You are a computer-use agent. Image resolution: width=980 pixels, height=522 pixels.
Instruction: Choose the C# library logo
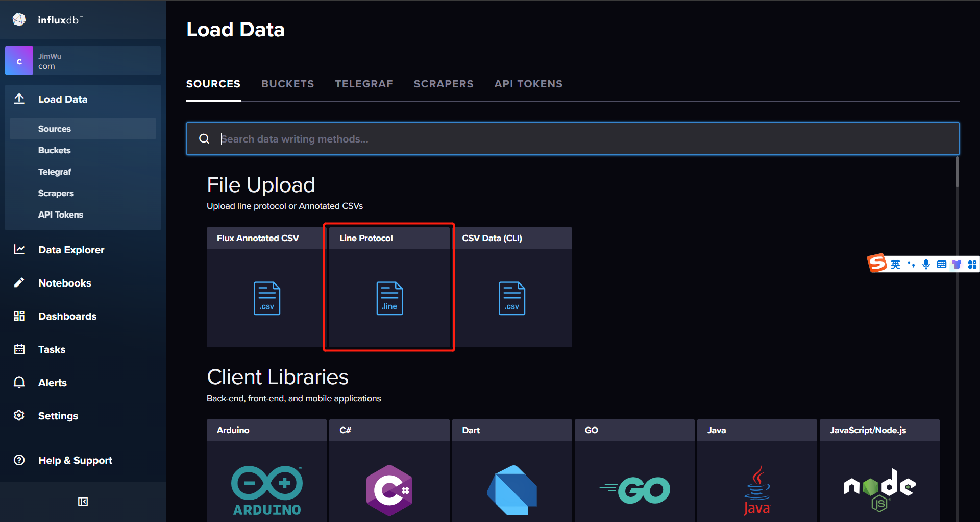click(x=389, y=490)
